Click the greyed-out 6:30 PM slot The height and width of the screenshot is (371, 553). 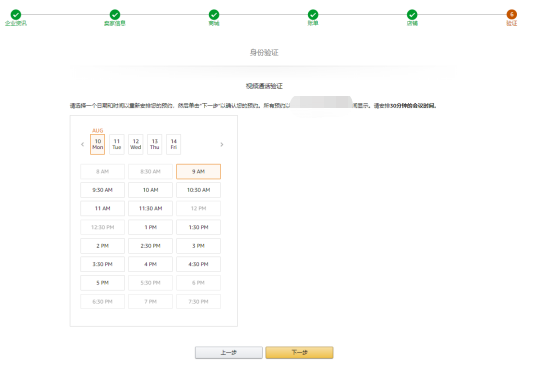pyautogui.click(x=103, y=302)
